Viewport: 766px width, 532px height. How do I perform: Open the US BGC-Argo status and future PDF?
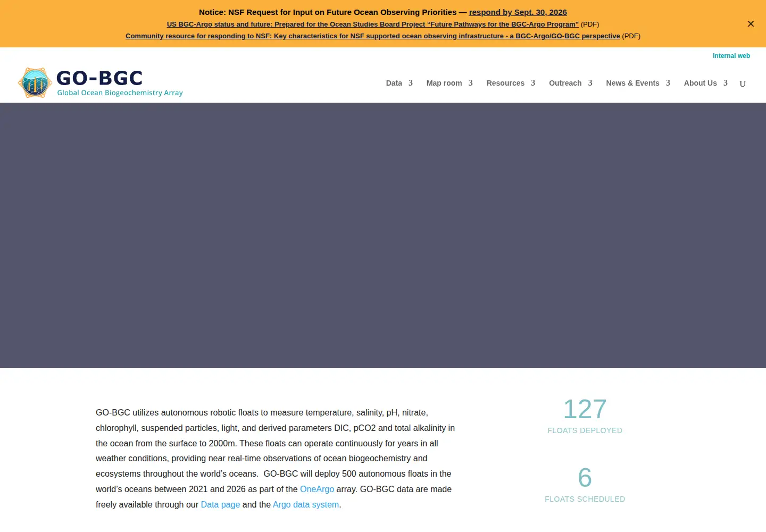click(373, 24)
